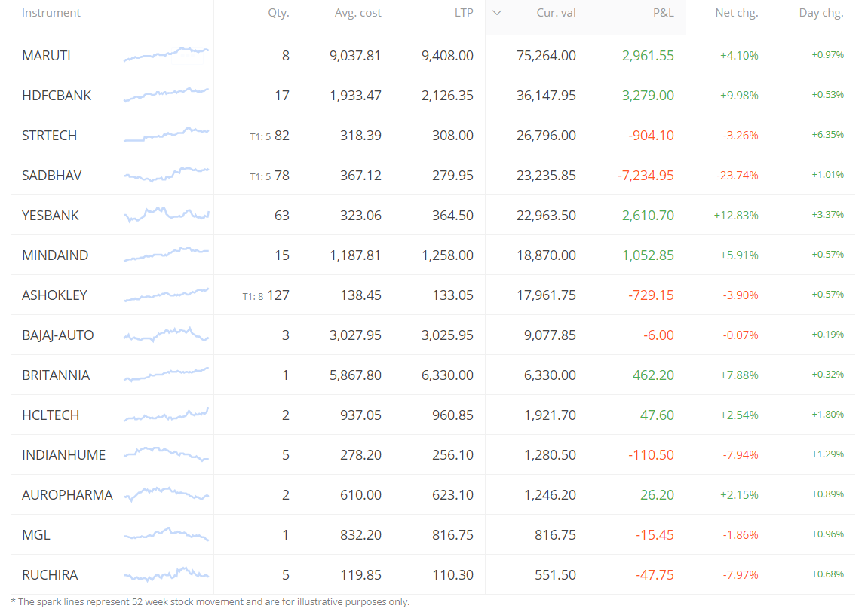This screenshot has width=868, height=615.
Task: Select the AUROPHARMA instrument name
Action: point(67,495)
